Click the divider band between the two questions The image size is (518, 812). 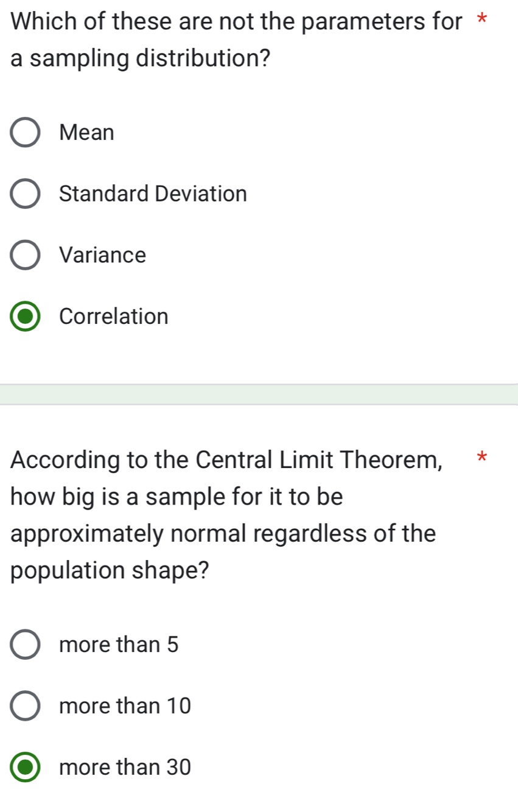click(x=259, y=394)
